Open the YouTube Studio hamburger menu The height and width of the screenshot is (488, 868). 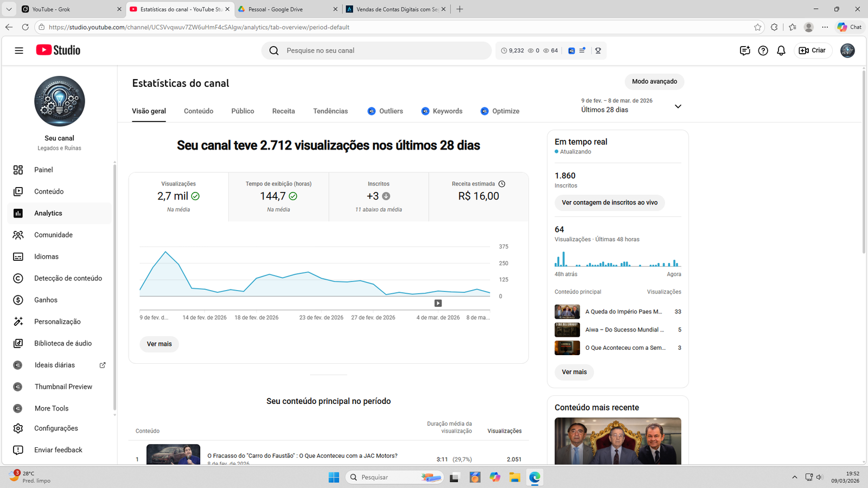(19, 50)
